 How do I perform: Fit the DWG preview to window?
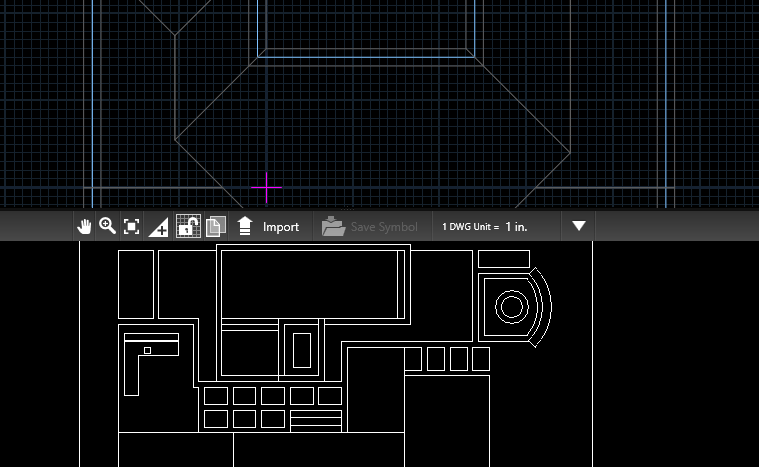(x=131, y=226)
